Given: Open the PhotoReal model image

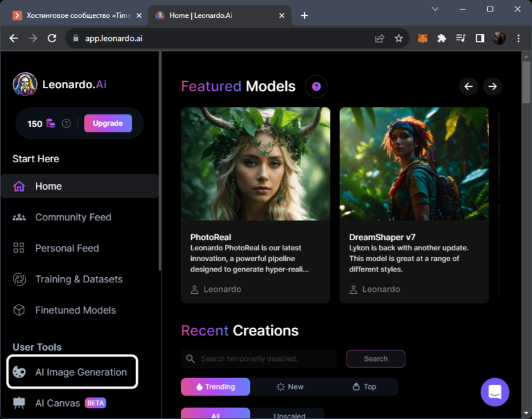Looking at the screenshot, I should click(x=255, y=164).
